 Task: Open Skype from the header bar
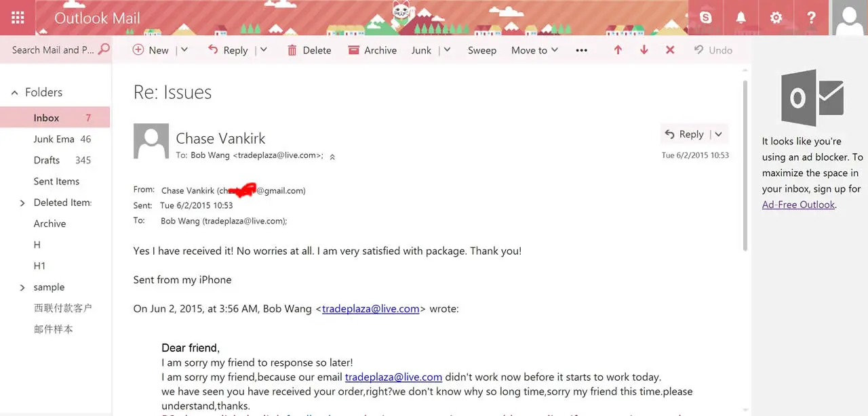(706, 18)
